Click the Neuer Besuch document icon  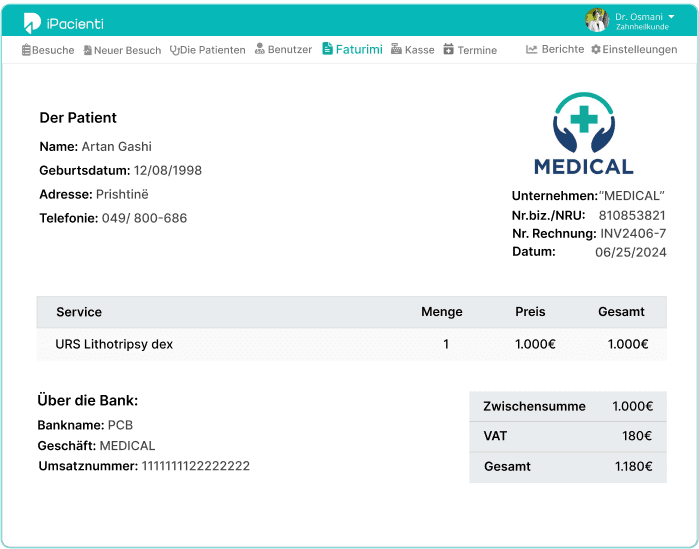coord(88,50)
